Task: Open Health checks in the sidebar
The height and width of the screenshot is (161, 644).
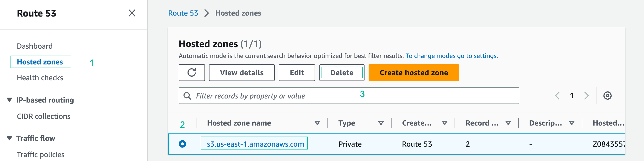Action: (40, 78)
